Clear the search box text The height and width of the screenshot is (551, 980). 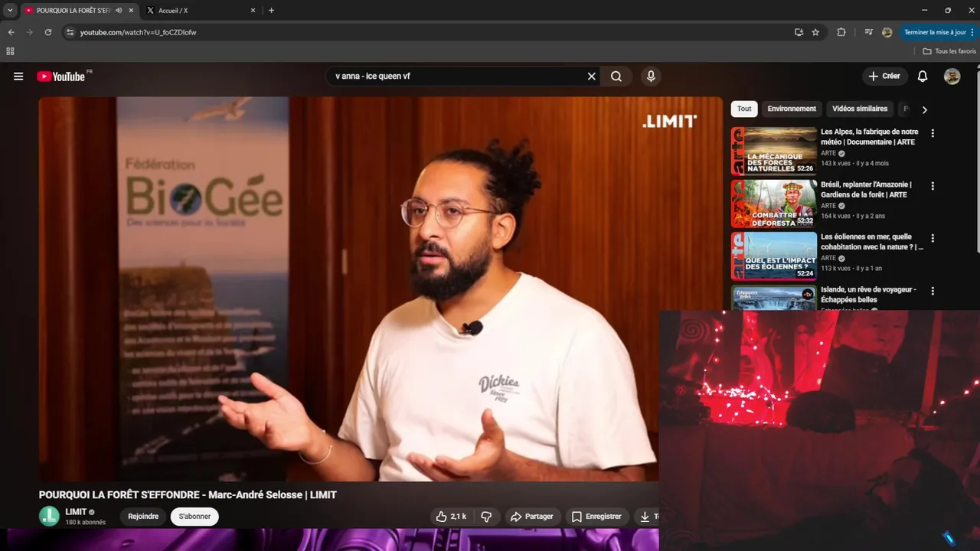click(x=591, y=77)
